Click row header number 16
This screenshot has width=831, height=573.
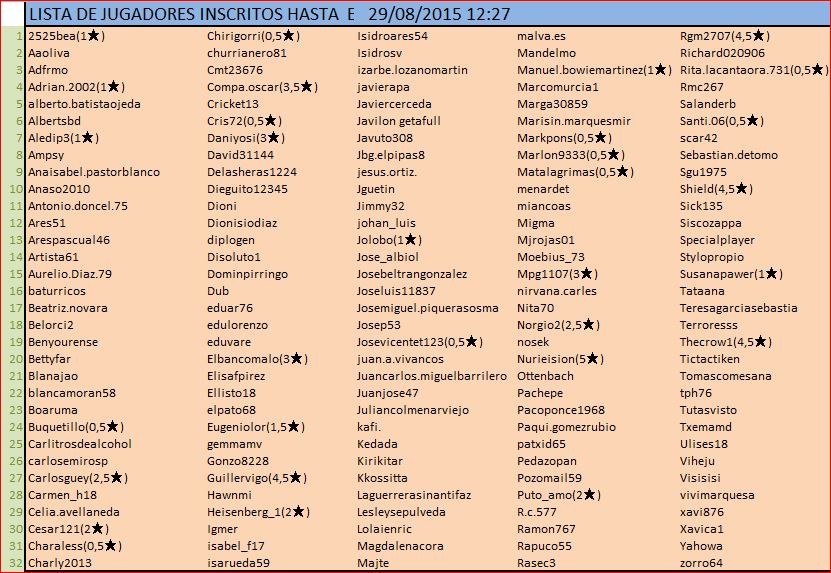(14, 291)
